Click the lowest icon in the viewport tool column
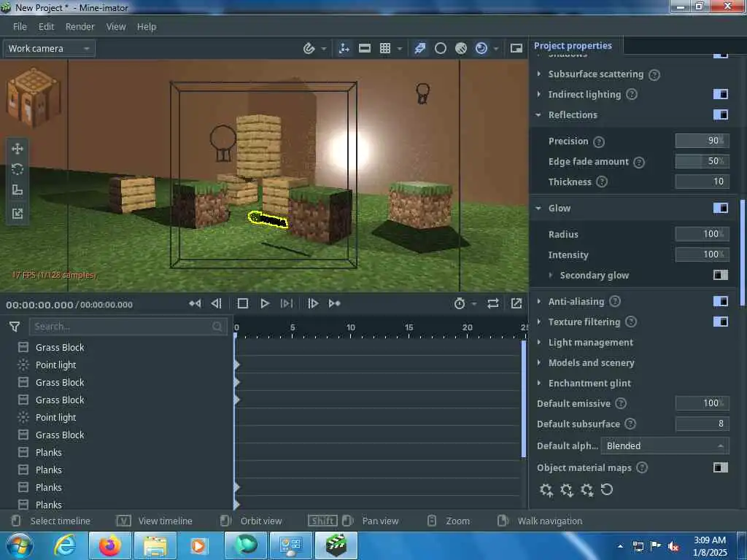Viewport: 747px width, 560px height. [x=18, y=214]
